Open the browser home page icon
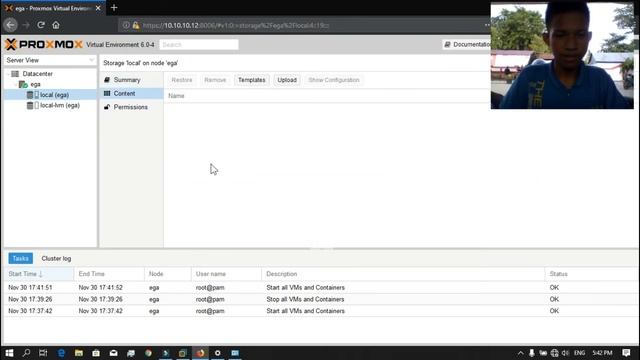This screenshot has width=640, height=360. (56, 25)
